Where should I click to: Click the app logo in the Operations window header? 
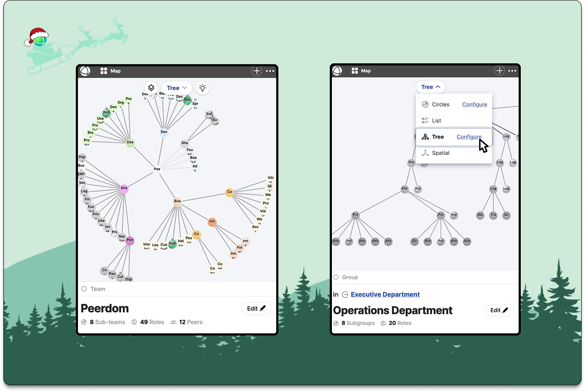[x=337, y=71]
